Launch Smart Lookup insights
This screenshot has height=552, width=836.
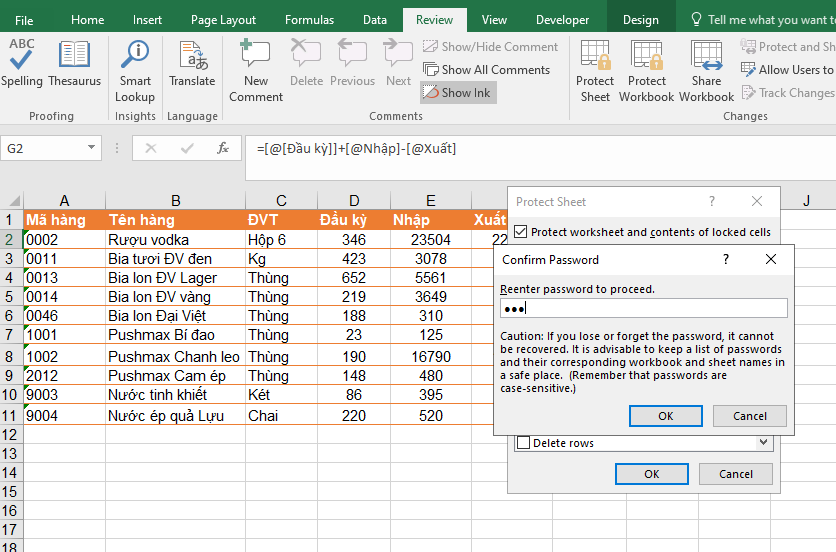tap(135, 70)
